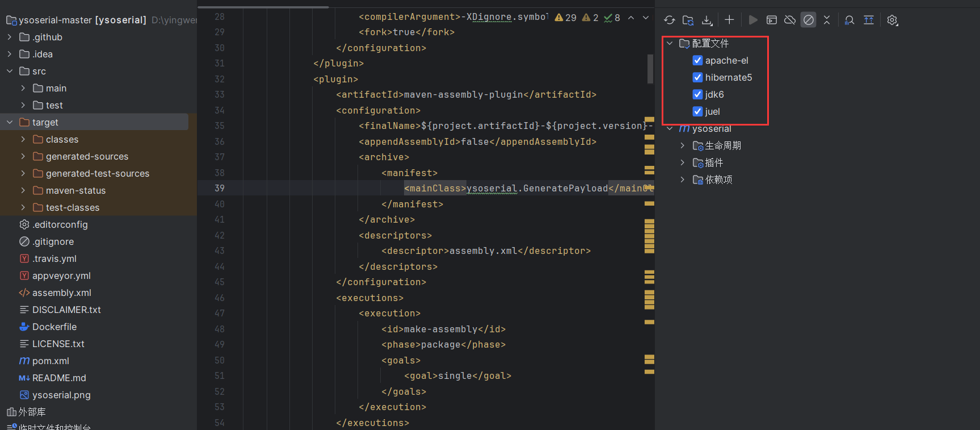Screen dimensions: 980x430
Task: Uncheck the apache-el profile checkbox
Action: pyautogui.click(x=698, y=60)
